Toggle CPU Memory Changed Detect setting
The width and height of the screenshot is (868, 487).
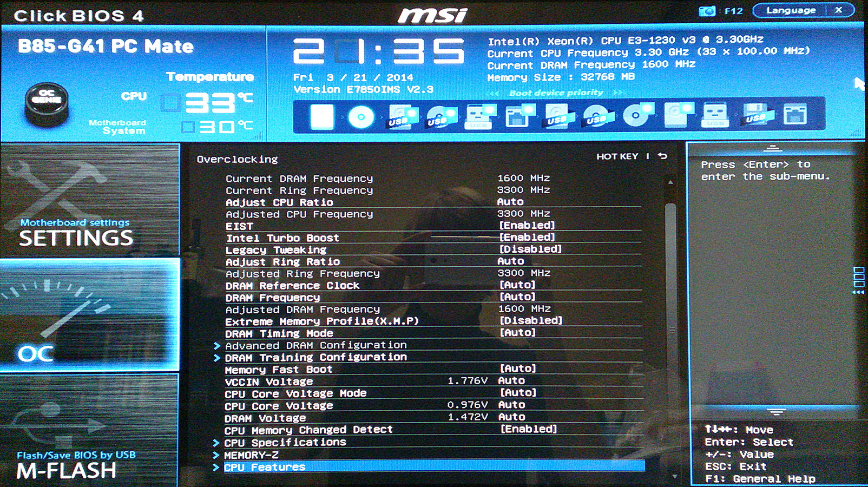pyautogui.click(x=529, y=429)
